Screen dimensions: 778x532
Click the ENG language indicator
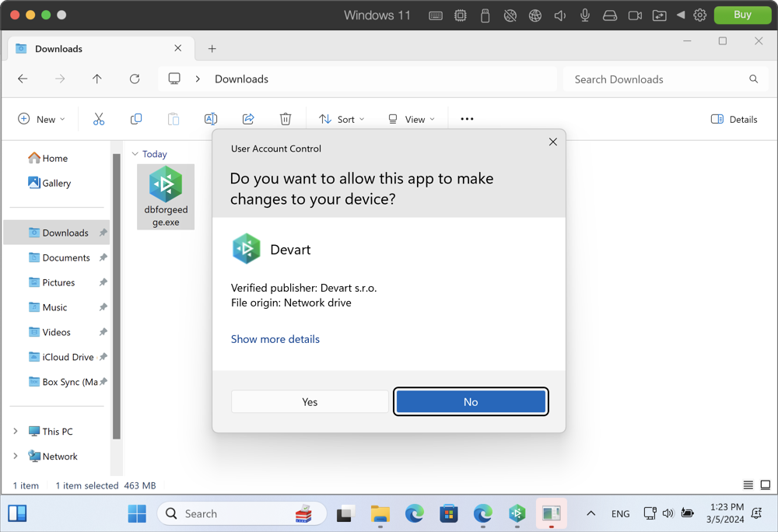(x=620, y=513)
